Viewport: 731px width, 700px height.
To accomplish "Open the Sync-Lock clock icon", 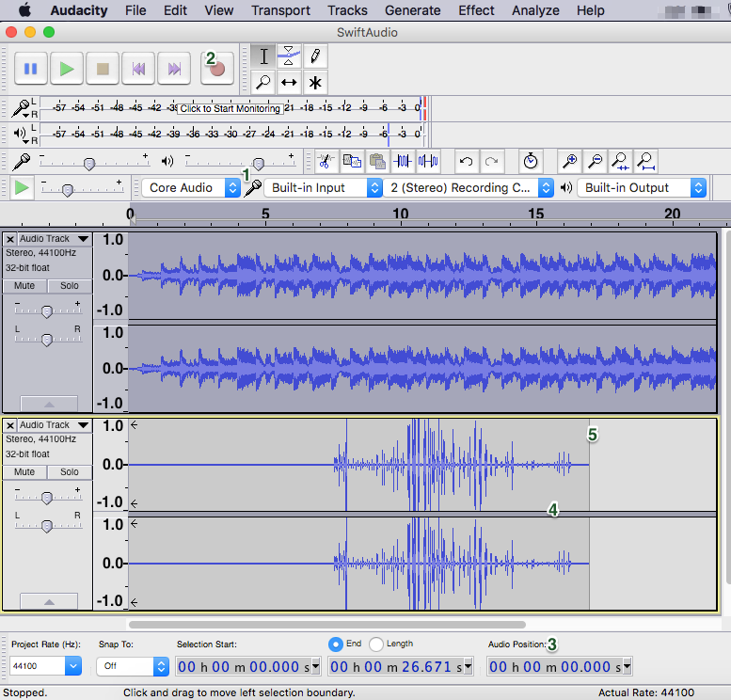I will point(531,162).
